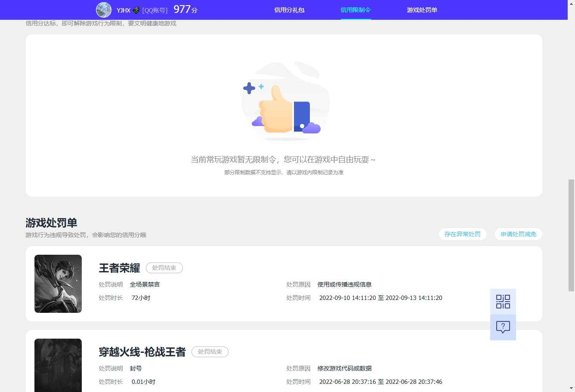
Task: Click the 2022-09-10 14:11:20 penalty time range
Action: [x=380, y=298]
